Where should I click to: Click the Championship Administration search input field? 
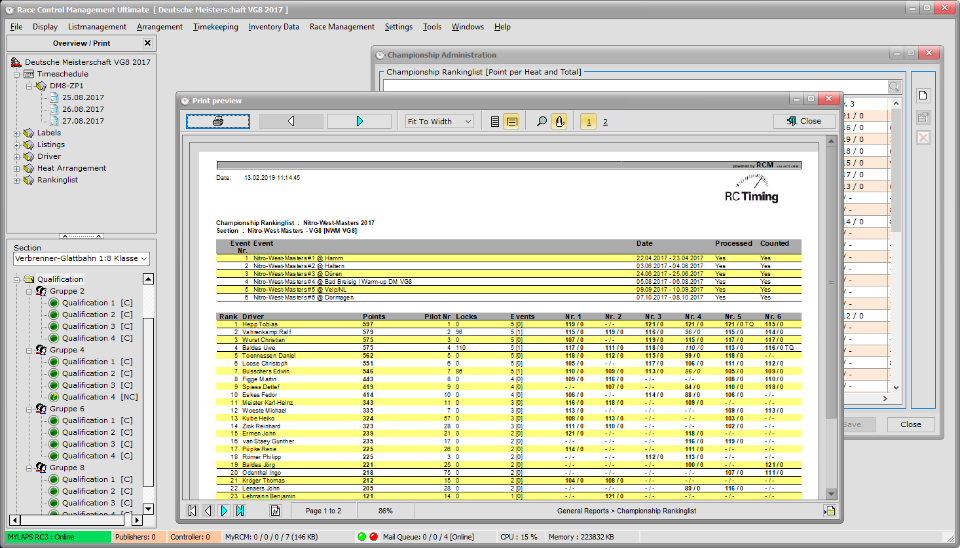pos(635,86)
